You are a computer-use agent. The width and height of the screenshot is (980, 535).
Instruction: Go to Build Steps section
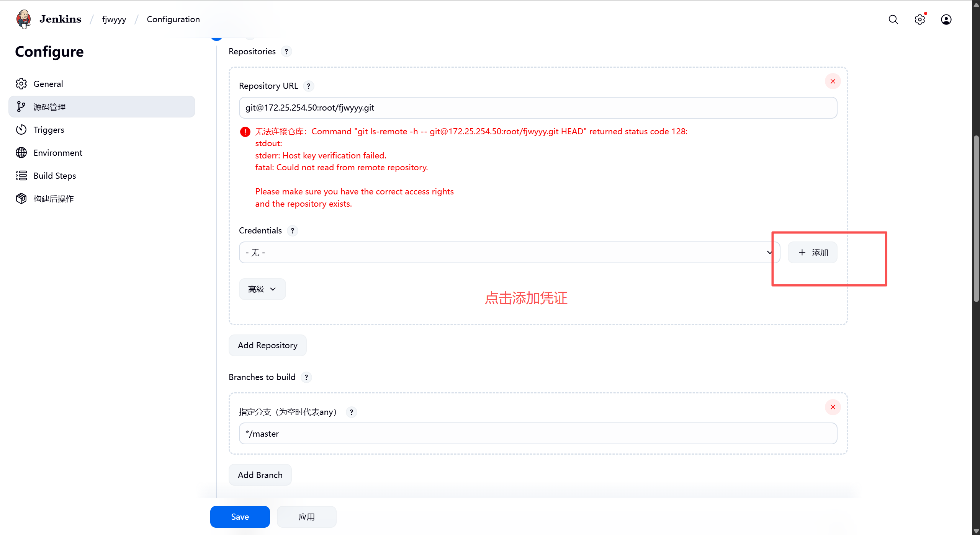[54, 176]
